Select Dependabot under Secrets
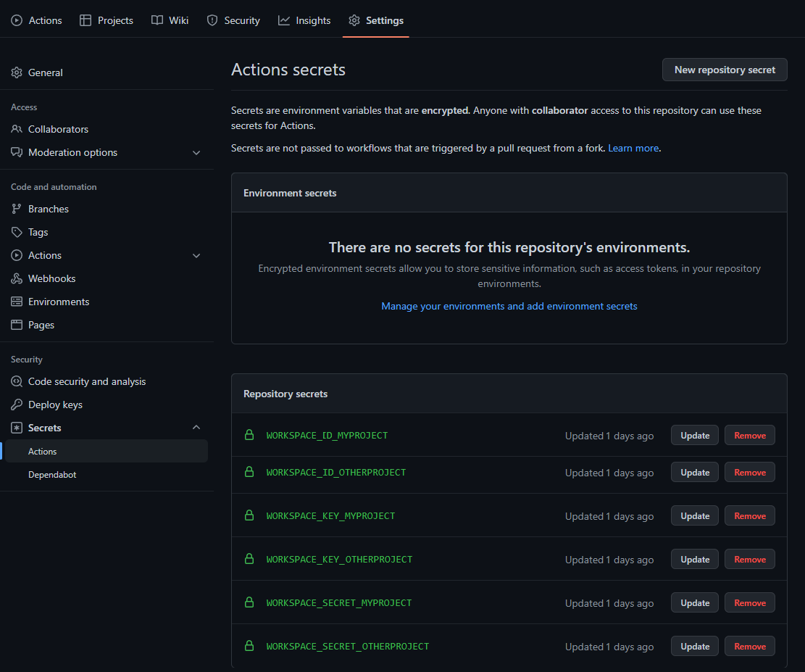 [x=52, y=475]
